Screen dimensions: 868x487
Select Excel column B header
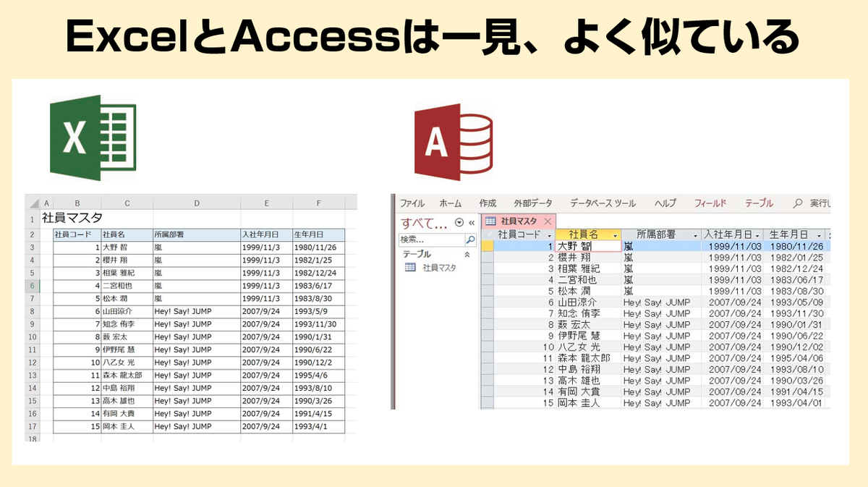pos(77,203)
